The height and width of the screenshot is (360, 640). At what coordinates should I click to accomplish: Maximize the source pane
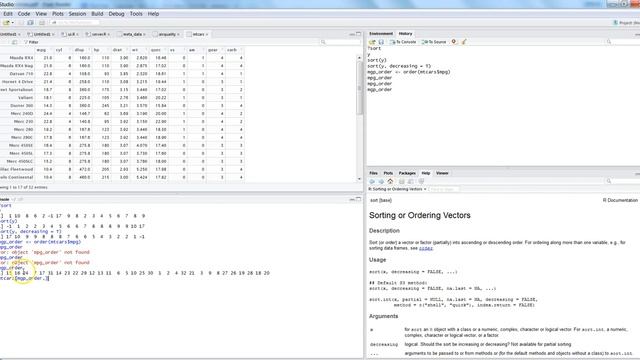(358, 34)
